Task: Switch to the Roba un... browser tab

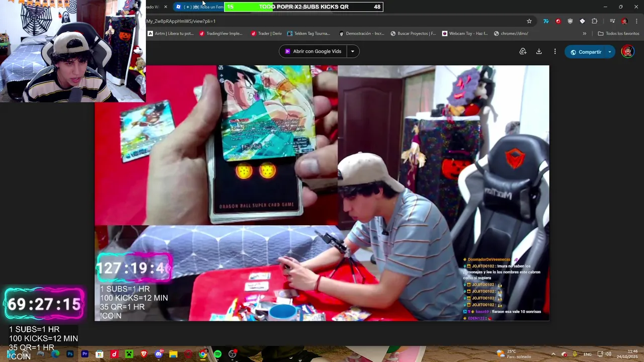Action: (199, 7)
